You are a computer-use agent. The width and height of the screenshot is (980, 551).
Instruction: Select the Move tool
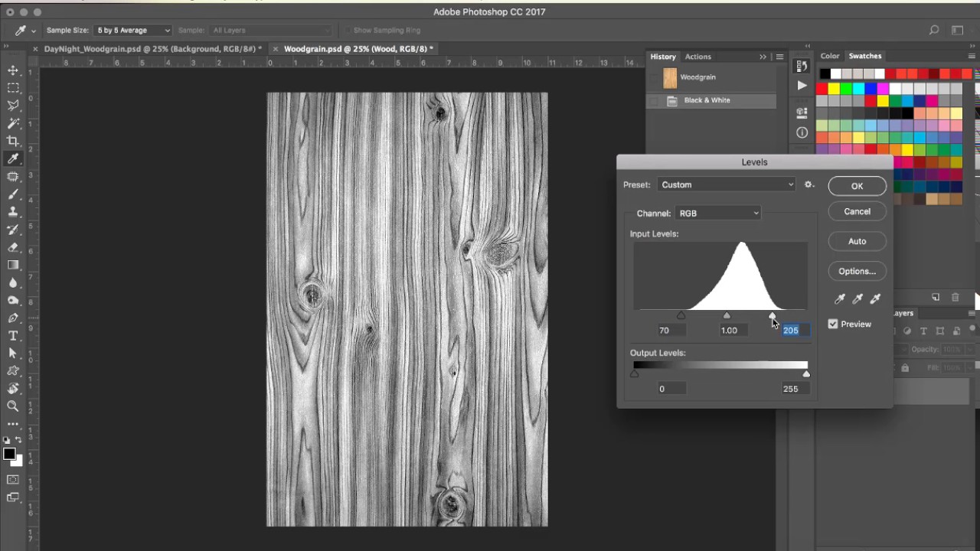point(13,70)
